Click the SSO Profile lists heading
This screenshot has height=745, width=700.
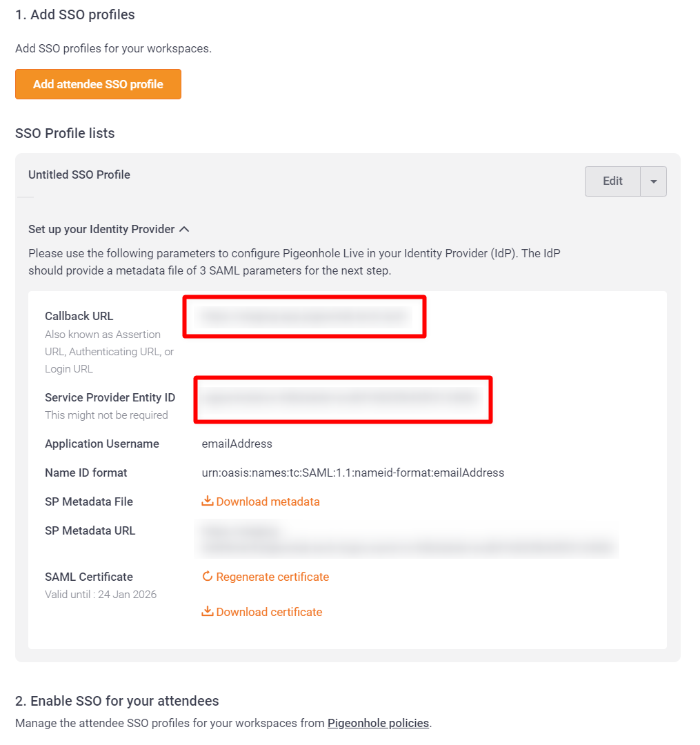click(x=65, y=133)
